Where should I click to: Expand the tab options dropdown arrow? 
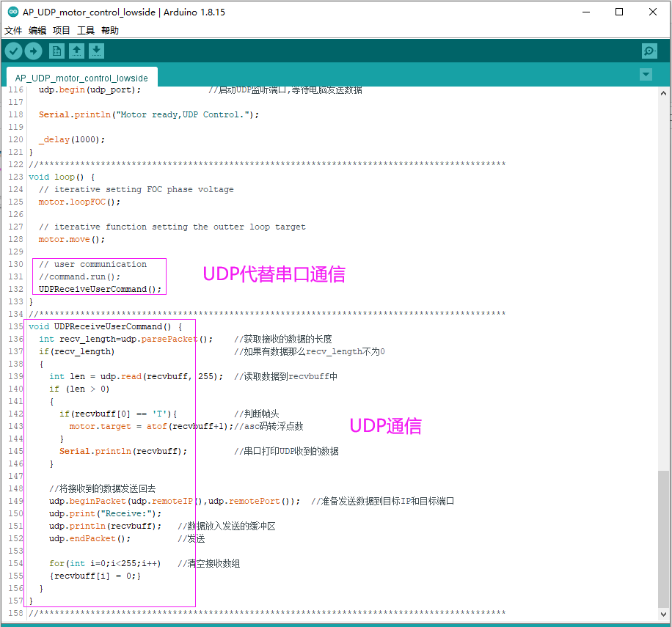646,75
